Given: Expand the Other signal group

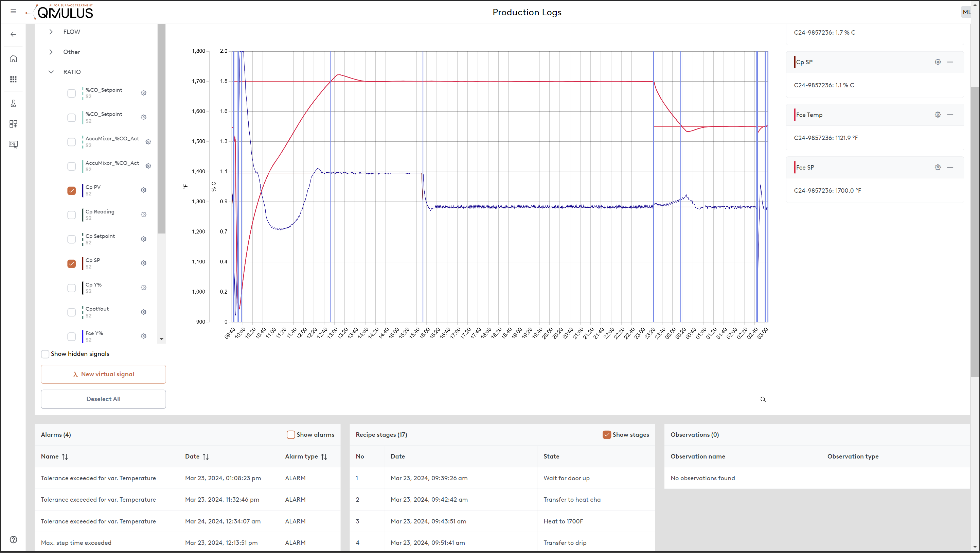Looking at the screenshot, I should 51,52.
